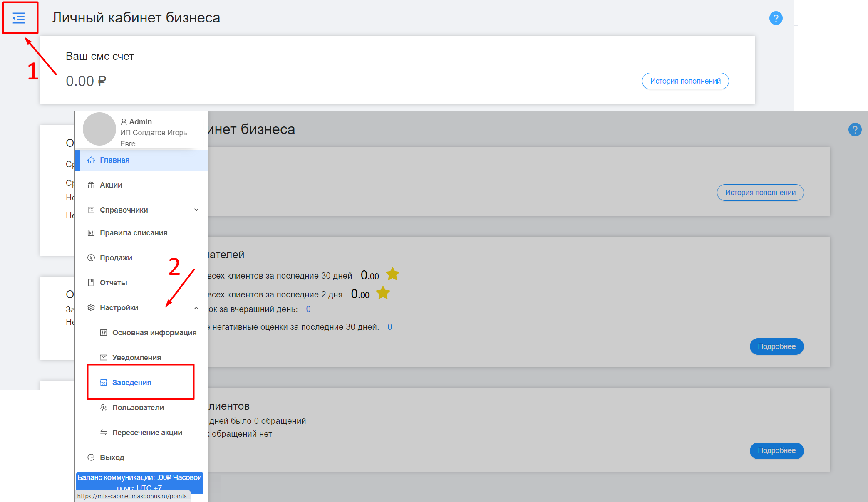Open the hamburger menu icon in the top window
Viewport: 868px width, 502px height.
pyautogui.click(x=19, y=18)
